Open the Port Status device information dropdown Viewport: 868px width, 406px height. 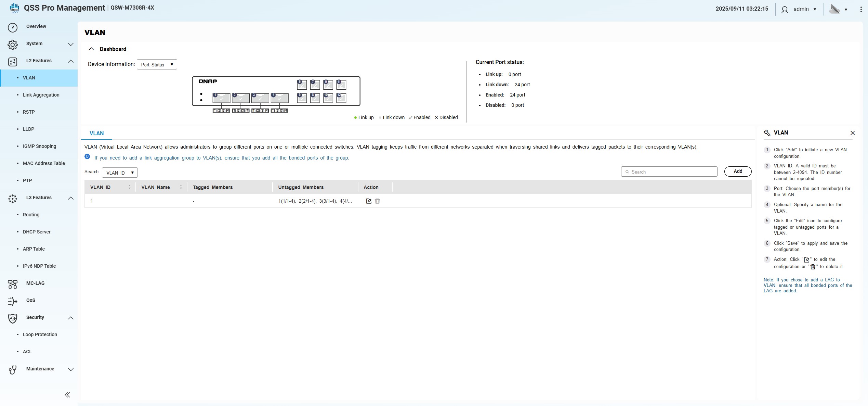point(157,64)
